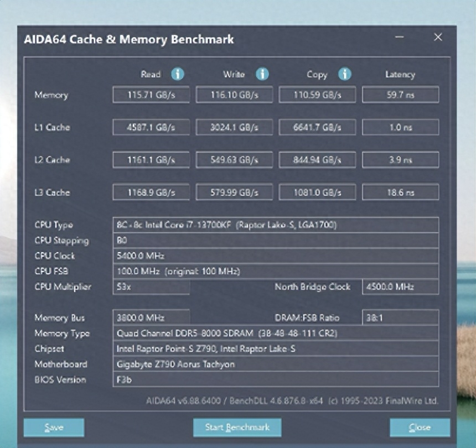
Task: Save the benchmark results
Action: click(54, 428)
